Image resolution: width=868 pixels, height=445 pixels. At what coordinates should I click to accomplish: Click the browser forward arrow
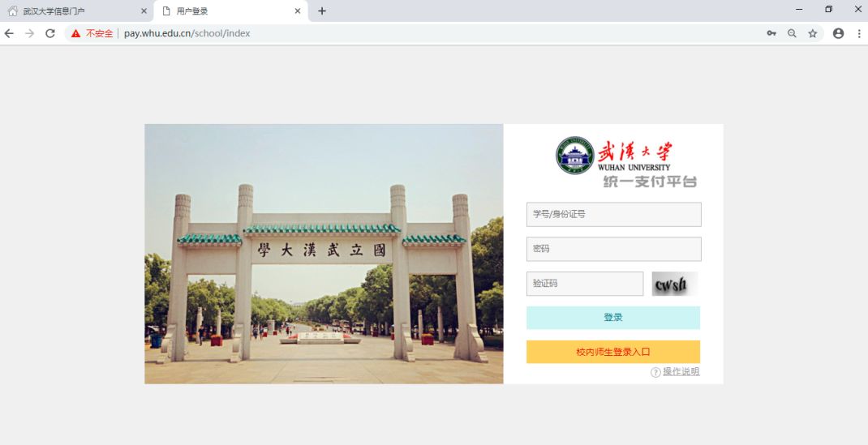click(x=30, y=33)
